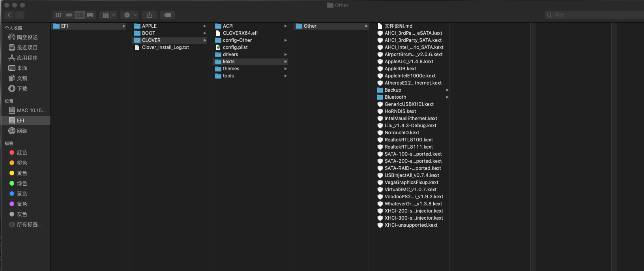The image size is (644, 271).
Task: Select GenericUSBXHCI.kext
Action: pyautogui.click(x=412, y=104)
